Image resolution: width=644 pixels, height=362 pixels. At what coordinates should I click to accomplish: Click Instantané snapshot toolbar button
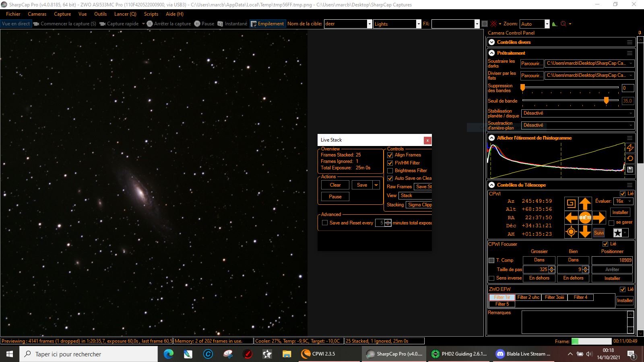pyautogui.click(x=232, y=24)
